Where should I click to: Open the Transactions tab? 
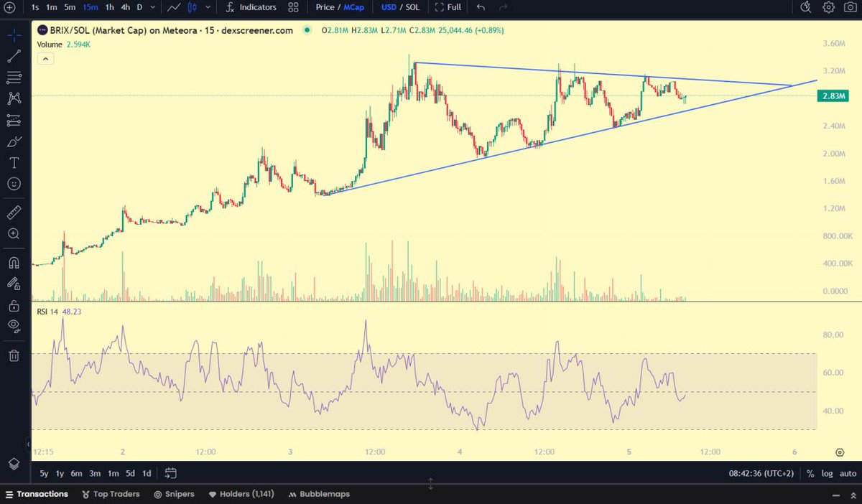37,494
